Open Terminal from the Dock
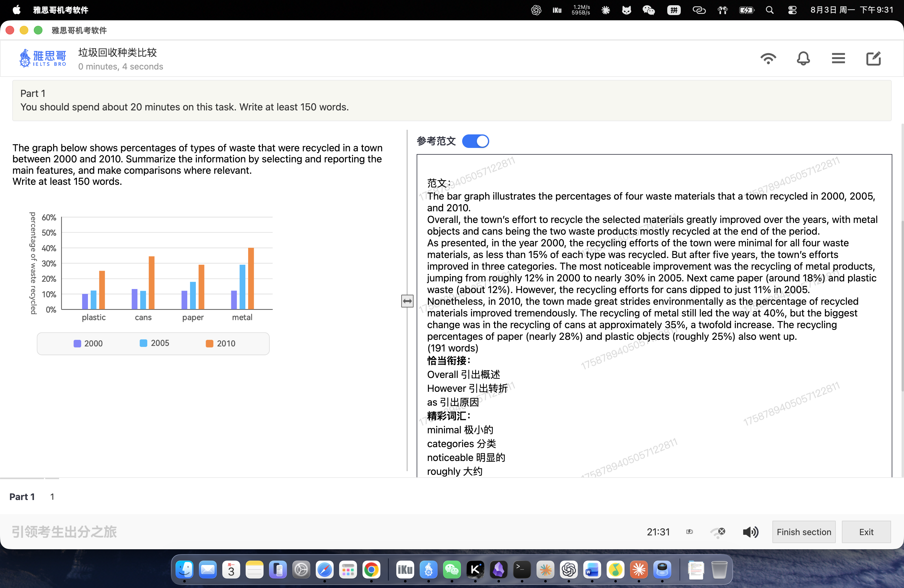 [522, 569]
